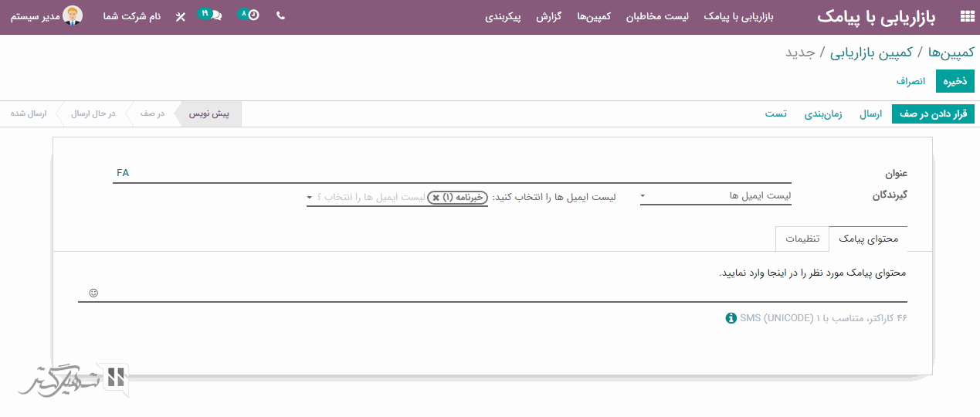Click the mailing list tags input field
980x417 pixels.
point(397,198)
